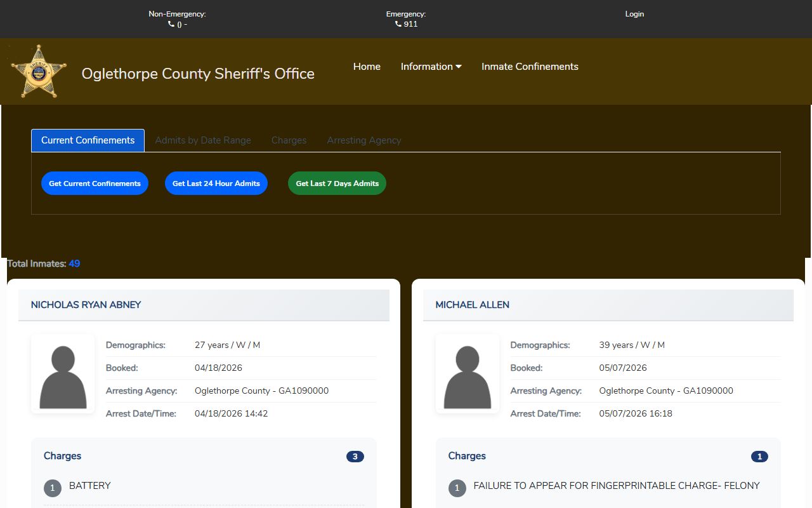
Task: Click charge number 1 circle beside BATTERY
Action: tap(53, 488)
